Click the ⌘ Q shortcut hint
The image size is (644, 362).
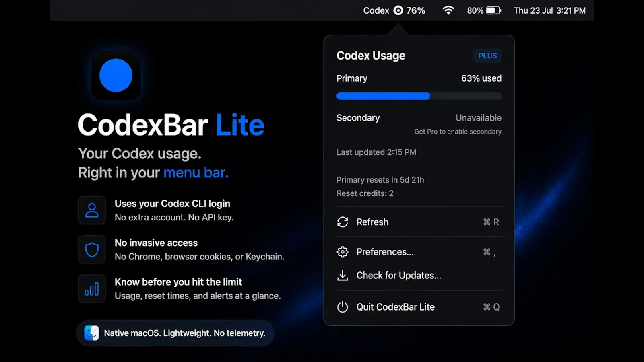[x=491, y=307]
